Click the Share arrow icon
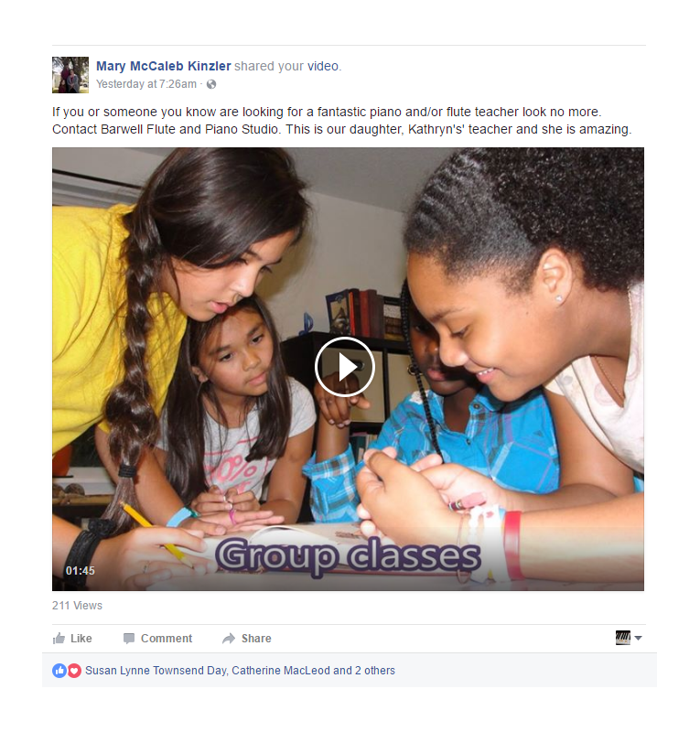 pyautogui.click(x=229, y=638)
